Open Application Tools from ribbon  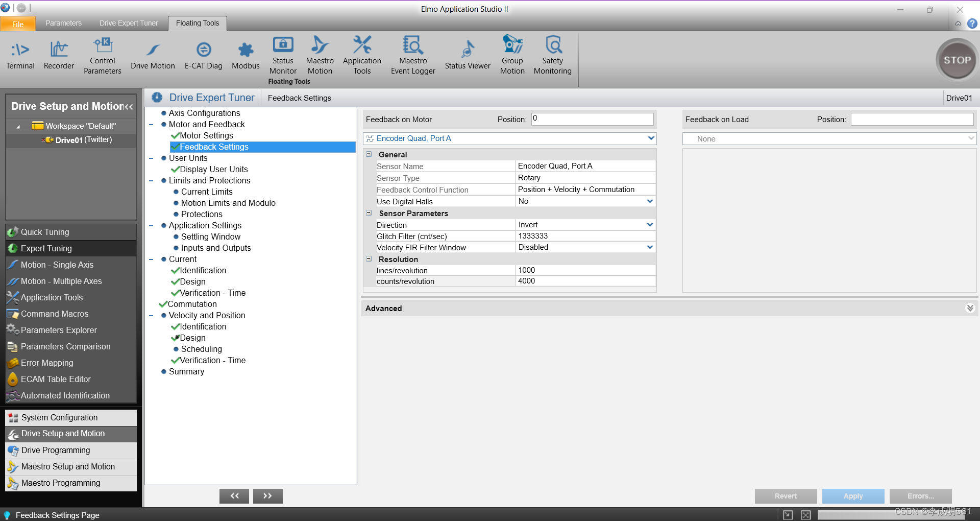click(x=362, y=56)
